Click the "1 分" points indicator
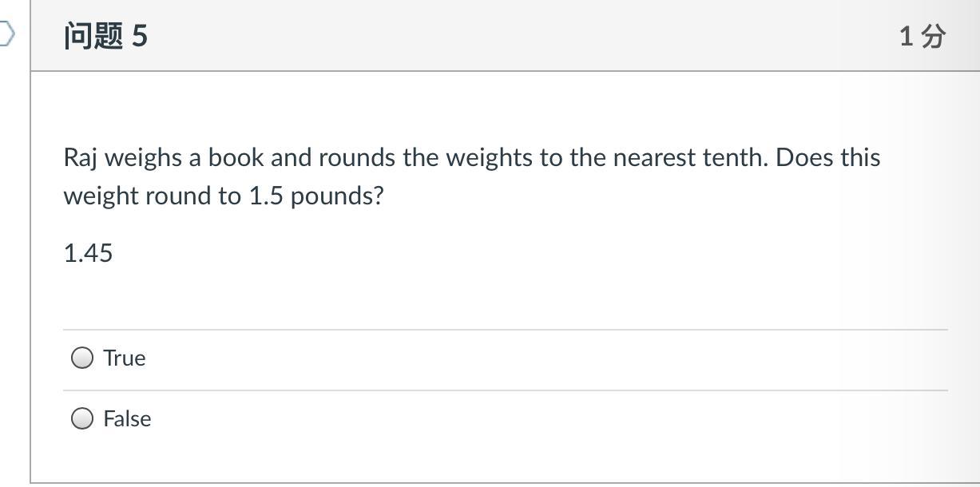This screenshot has width=980, height=487. click(x=922, y=36)
